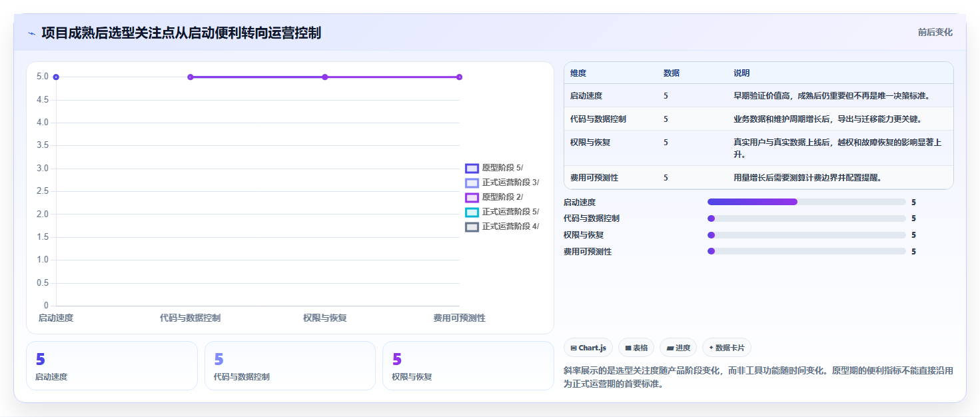Viewport: 980px width, 417px height.
Task: Click the 费用可预测性 x-axis label
Action: [459, 318]
